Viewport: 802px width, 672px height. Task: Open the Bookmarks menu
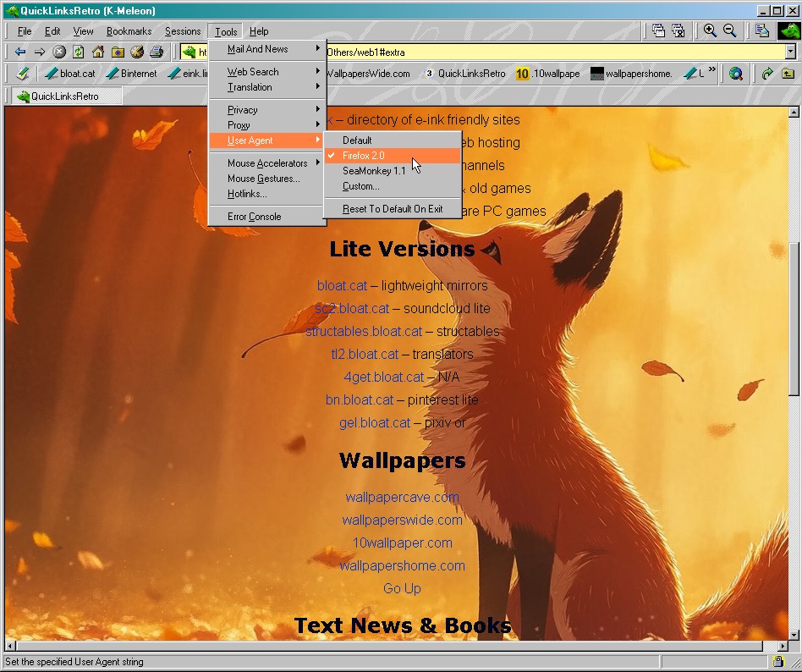(129, 31)
